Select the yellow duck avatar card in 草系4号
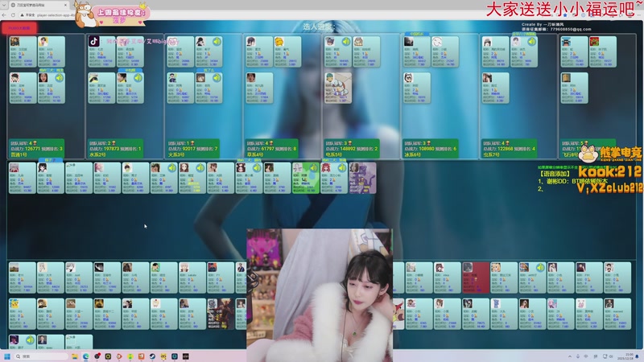The height and width of the screenshot is (362, 644). [287, 51]
